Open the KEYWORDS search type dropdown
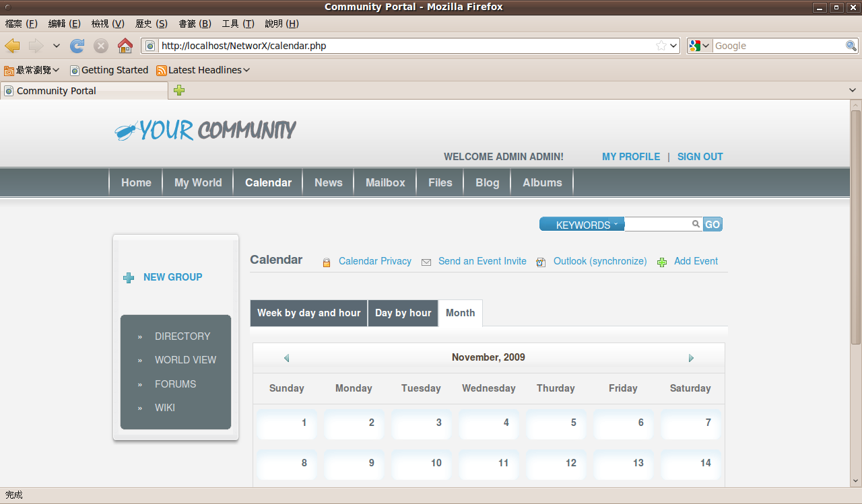 coord(582,224)
